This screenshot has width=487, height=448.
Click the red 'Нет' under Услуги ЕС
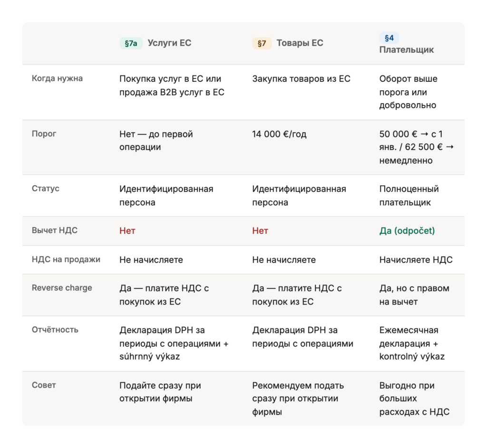click(127, 231)
